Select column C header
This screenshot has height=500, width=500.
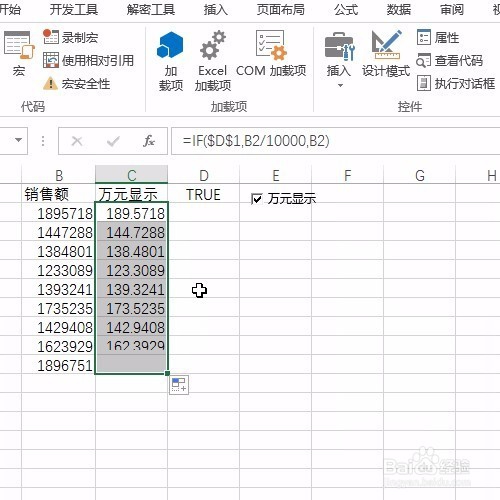(131, 175)
